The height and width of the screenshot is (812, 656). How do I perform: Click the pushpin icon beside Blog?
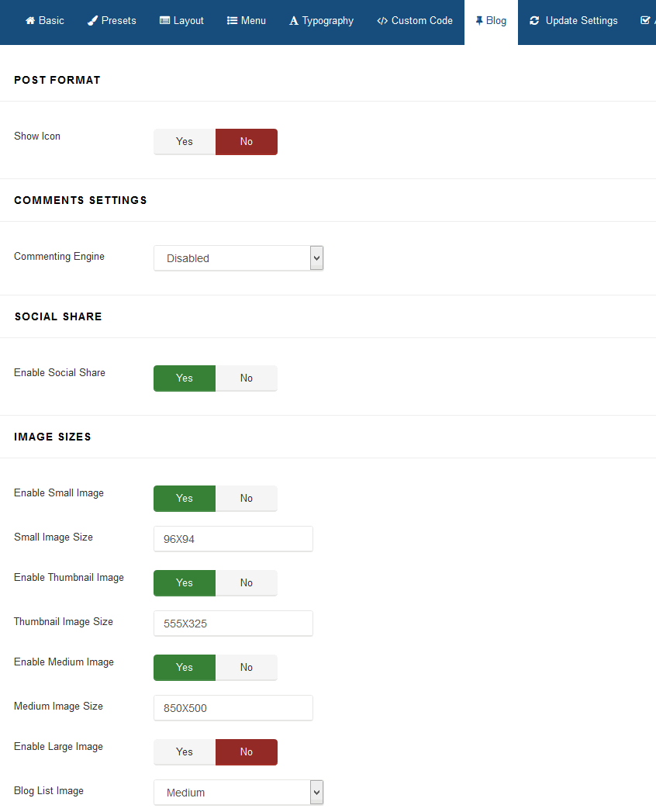pyautogui.click(x=479, y=21)
